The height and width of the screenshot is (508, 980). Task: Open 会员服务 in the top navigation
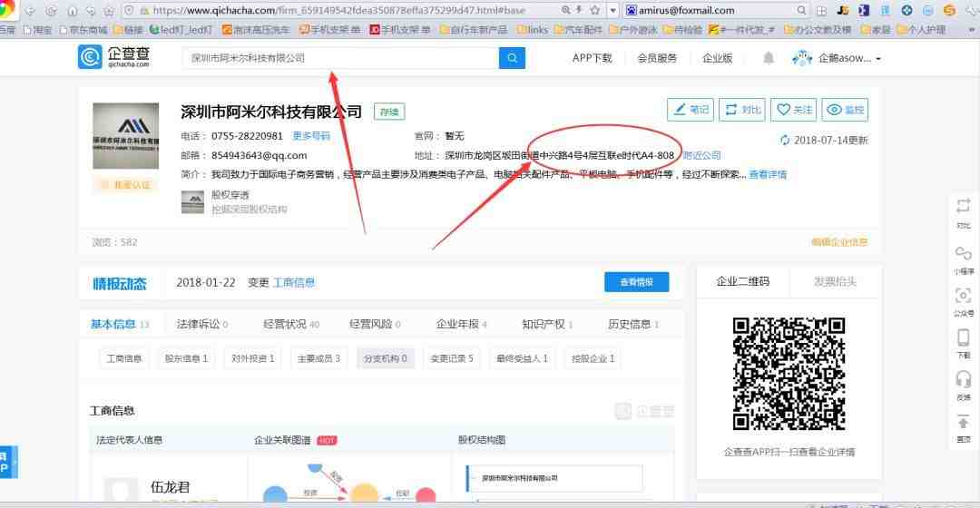point(657,58)
